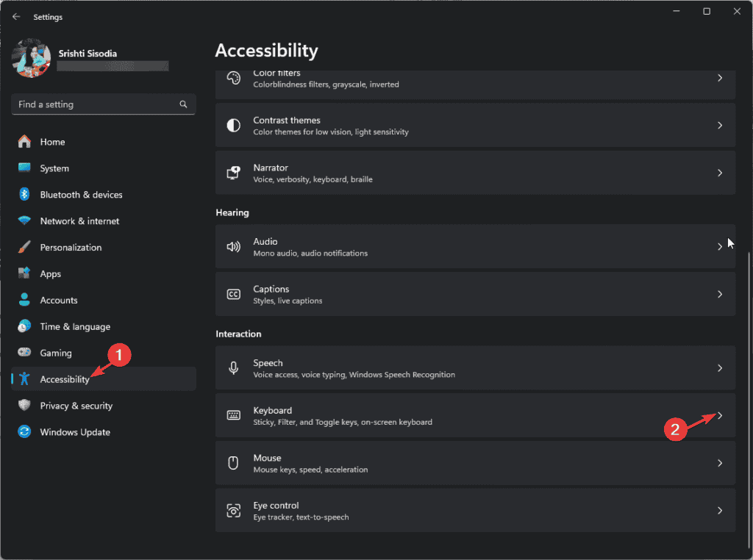The width and height of the screenshot is (753, 560).
Task: Click the Personalization paintbrush icon
Action: [24, 248]
